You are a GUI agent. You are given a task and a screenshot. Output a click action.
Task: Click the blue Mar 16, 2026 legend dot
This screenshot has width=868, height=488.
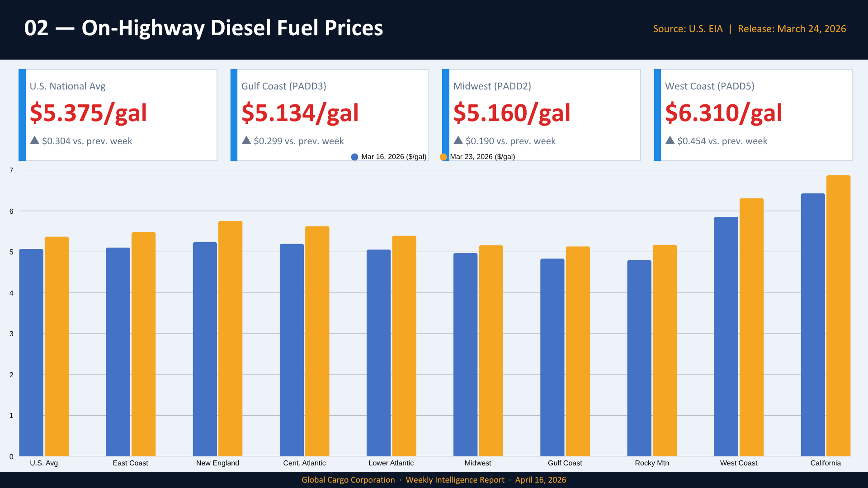354,157
